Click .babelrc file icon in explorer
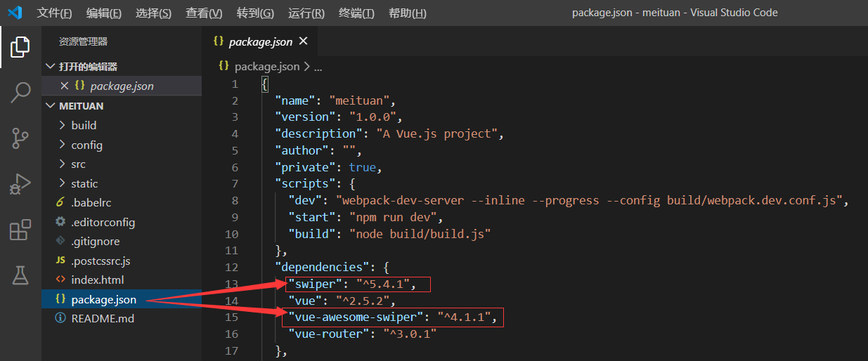Image resolution: width=868 pixels, height=361 pixels. pyautogui.click(x=60, y=202)
